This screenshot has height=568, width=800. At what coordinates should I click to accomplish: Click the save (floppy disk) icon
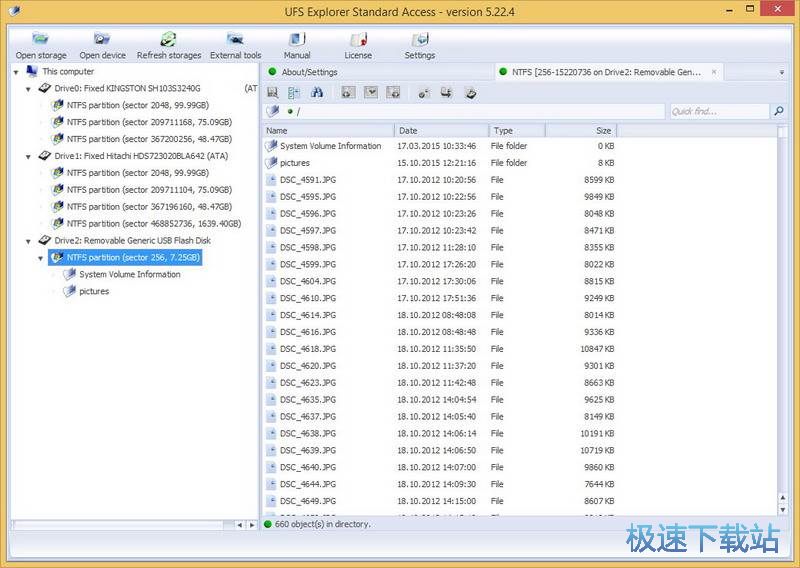pos(273,92)
